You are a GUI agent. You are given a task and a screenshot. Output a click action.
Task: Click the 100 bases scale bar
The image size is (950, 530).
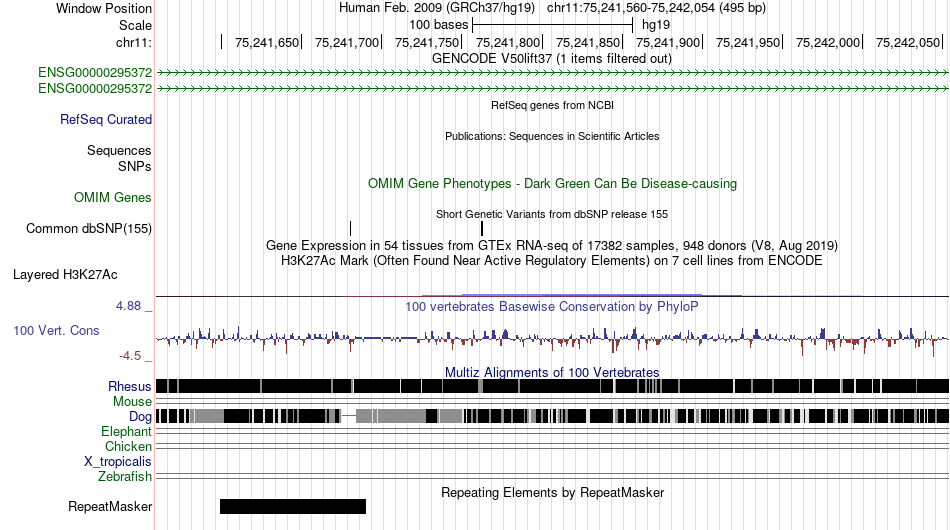553,25
